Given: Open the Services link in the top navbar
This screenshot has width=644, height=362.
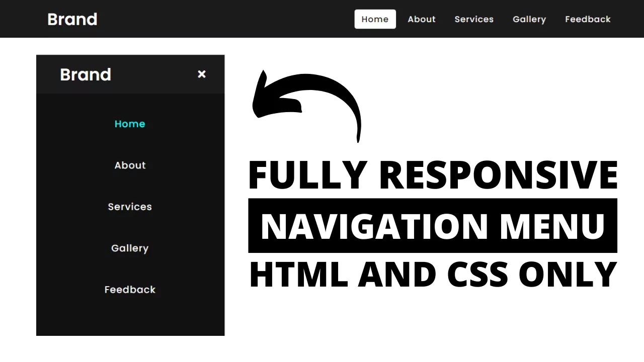Looking at the screenshot, I should tap(474, 19).
